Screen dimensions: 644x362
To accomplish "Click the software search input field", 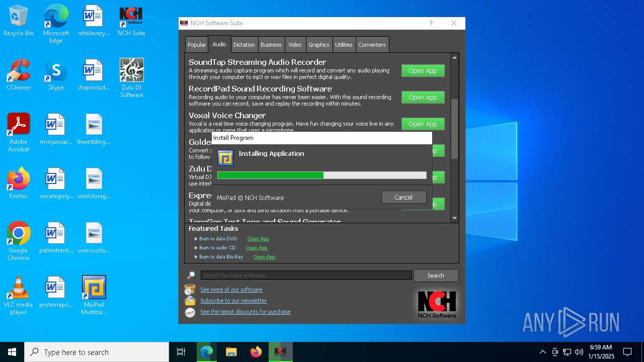I will pyautogui.click(x=306, y=276).
